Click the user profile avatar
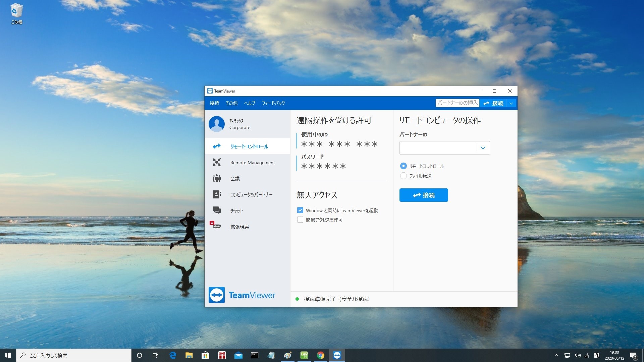 click(217, 124)
